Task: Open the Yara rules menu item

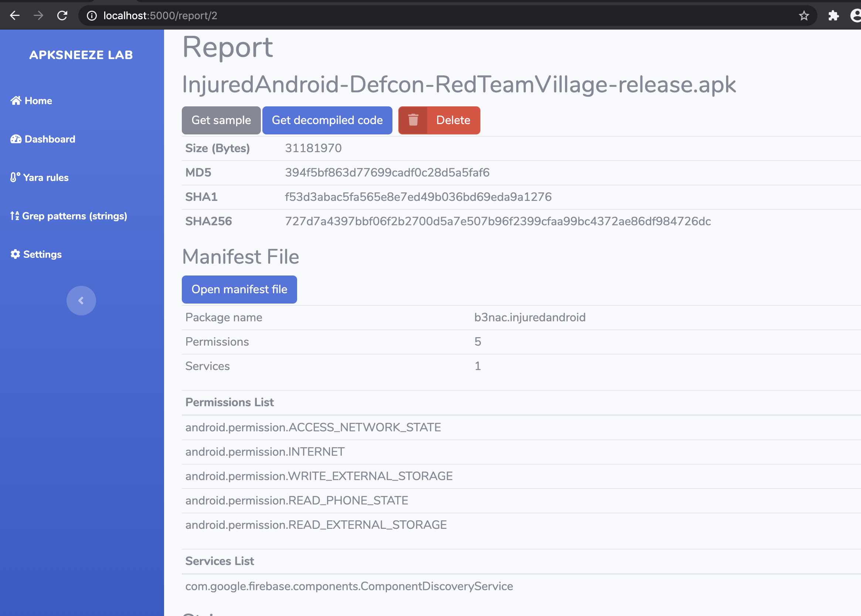Action: point(45,178)
